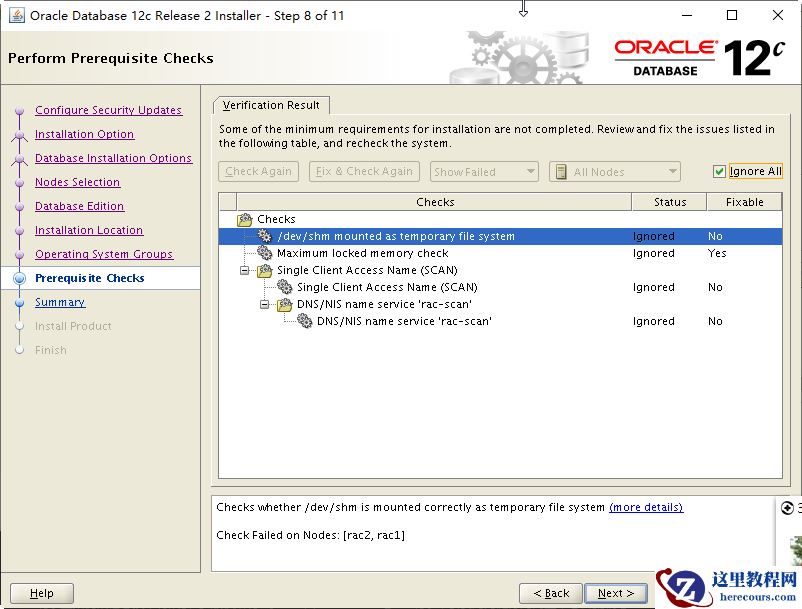Click the Checks root folder icon

pyautogui.click(x=245, y=219)
